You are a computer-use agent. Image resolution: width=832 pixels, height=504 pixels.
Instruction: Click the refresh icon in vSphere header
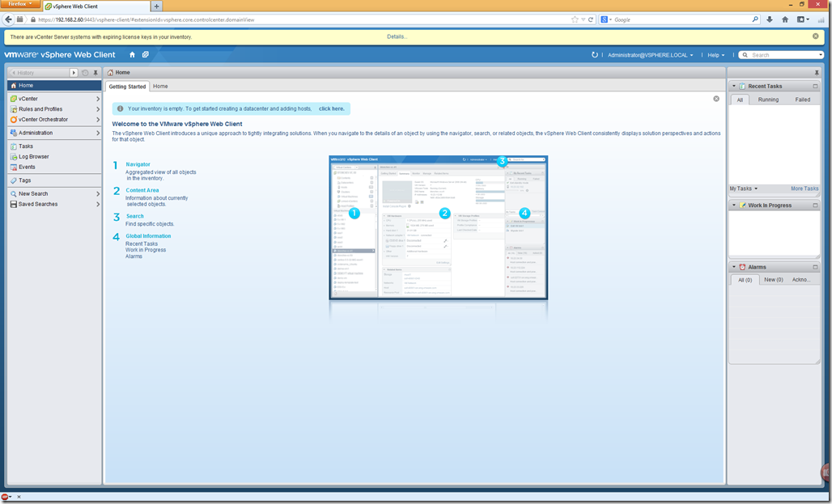click(x=595, y=55)
